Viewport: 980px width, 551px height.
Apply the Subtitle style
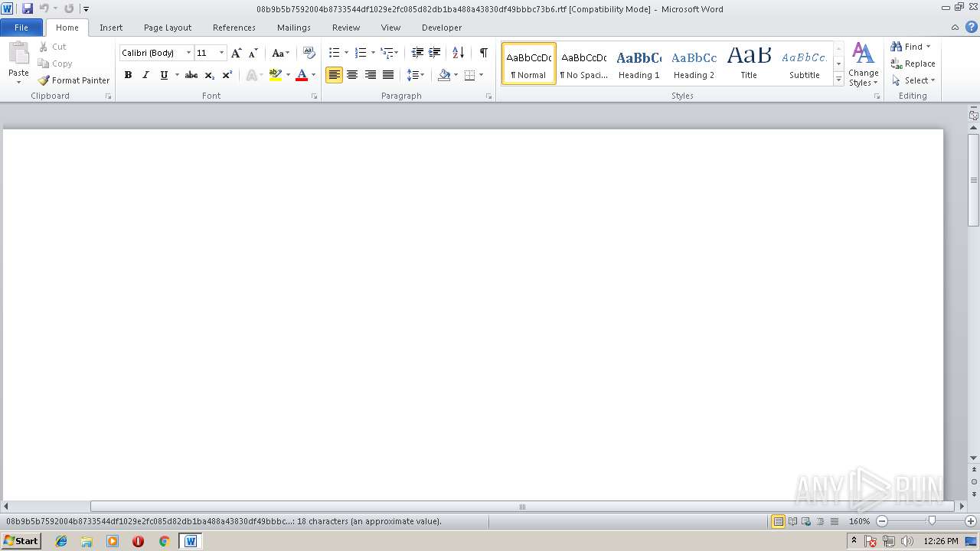point(804,64)
